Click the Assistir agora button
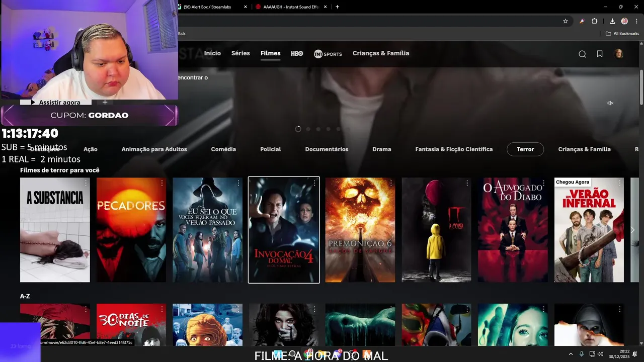The width and height of the screenshot is (644, 362). pos(55,102)
